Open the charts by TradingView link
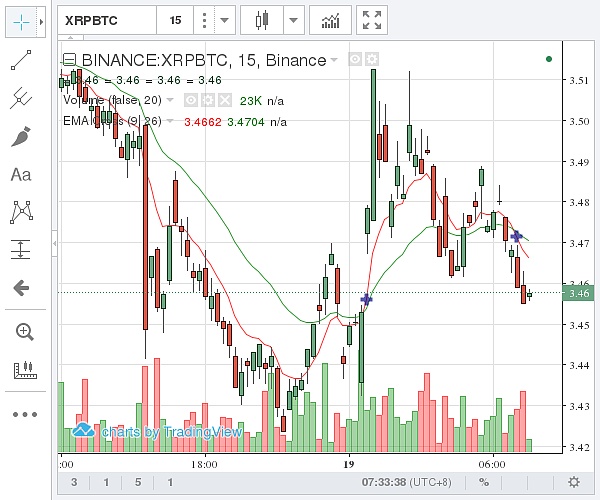Screen dimensions: 600x500 point(157,431)
